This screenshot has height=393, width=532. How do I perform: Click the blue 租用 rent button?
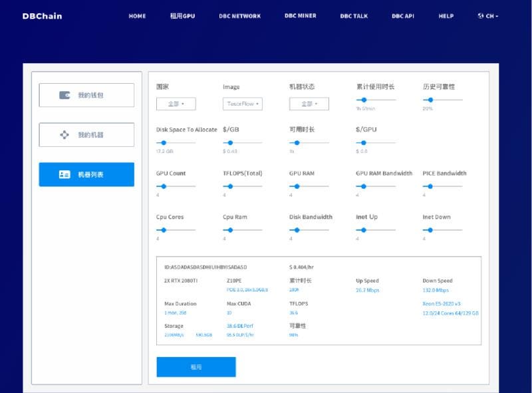(196, 367)
